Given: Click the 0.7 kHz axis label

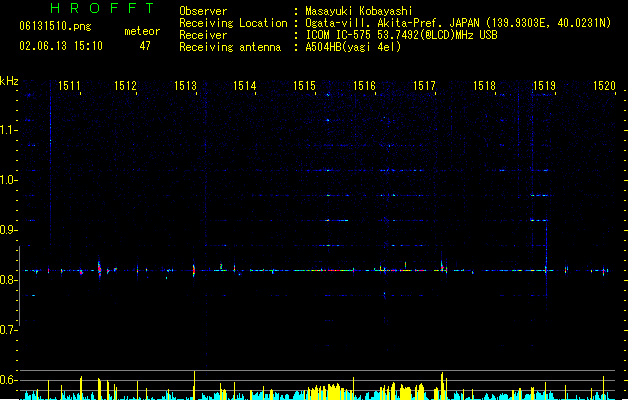Looking at the screenshot, I should (8, 330).
